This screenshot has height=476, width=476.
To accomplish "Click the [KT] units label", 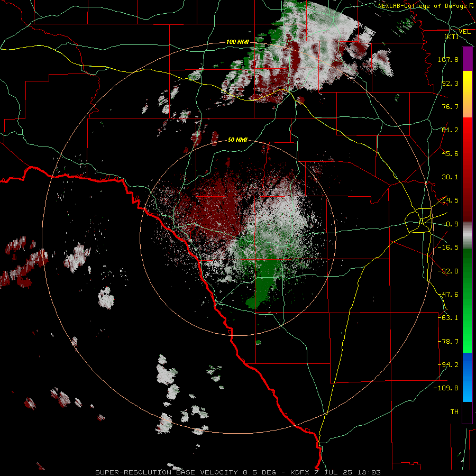I will tap(452, 36).
